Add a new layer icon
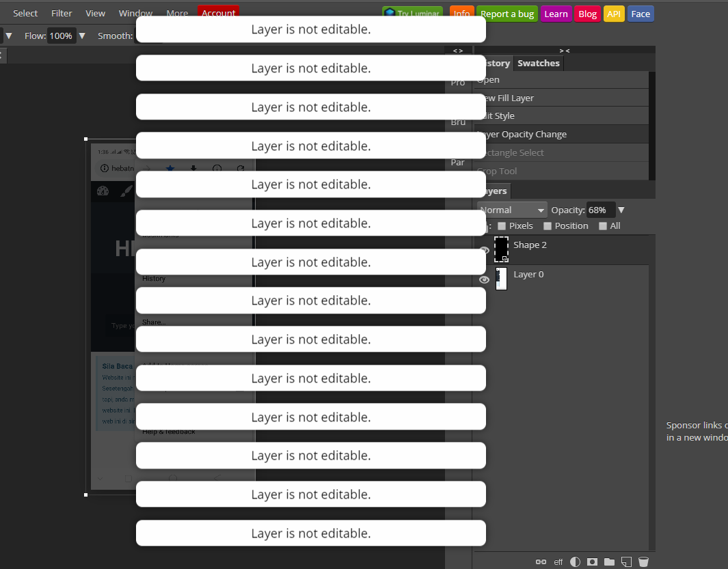 click(x=626, y=561)
